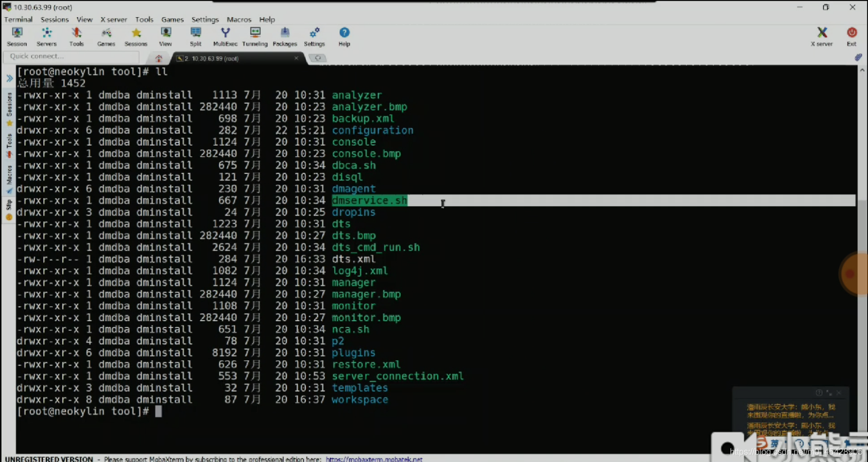
Task: Open the Sessions star icon
Action: point(136,37)
